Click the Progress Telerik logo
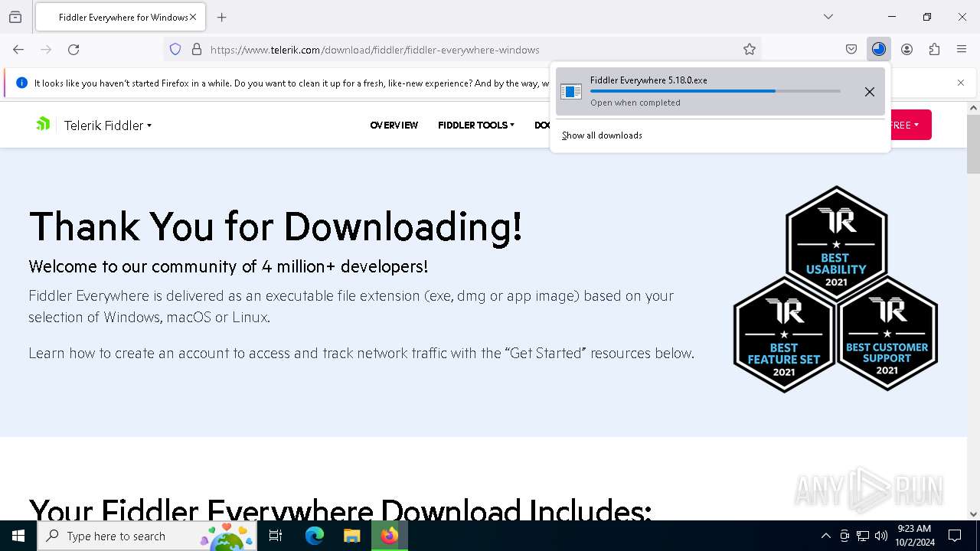980x551 pixels. (43, 124)
